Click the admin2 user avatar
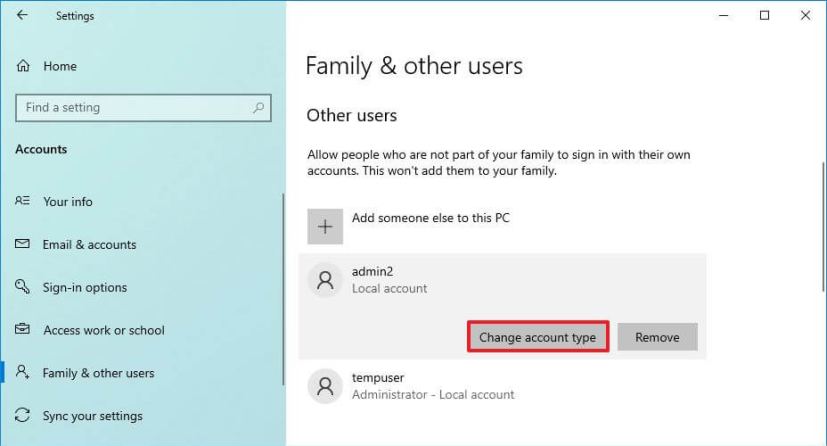The height and width of the screenshot is (446, 827). (325, 280)
